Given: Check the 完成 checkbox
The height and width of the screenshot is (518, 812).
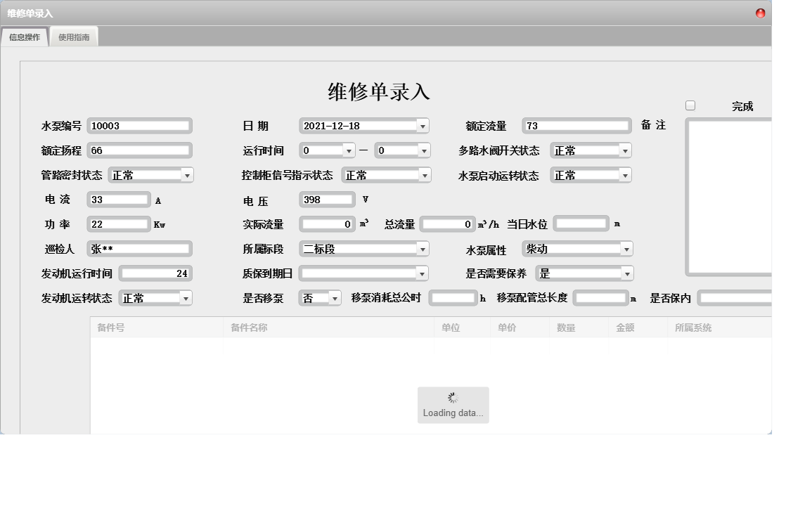Looking at the screenshot, I should click(690, 105).
